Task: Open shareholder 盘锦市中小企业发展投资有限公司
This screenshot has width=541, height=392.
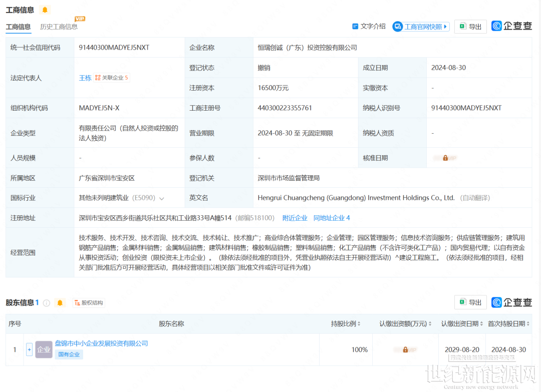Action: click(x=101, y=343)
